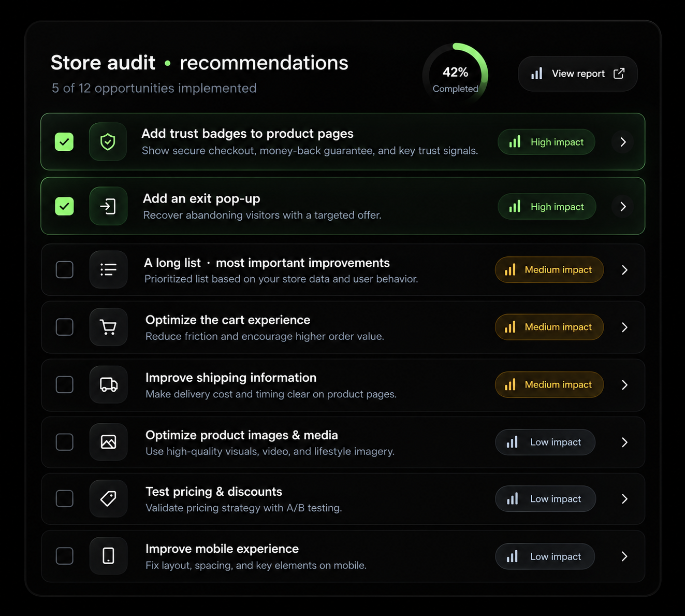The image size is (685, 616).
Task: Click Medium impact badge on shipping information row
Action: (x=549, y=384)
